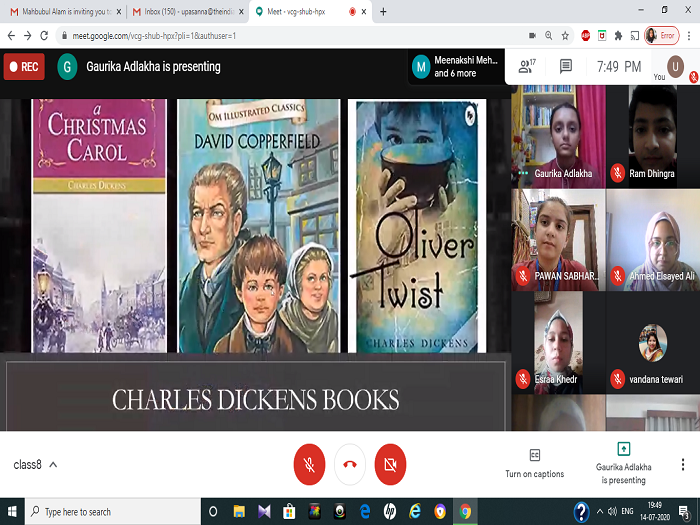Open a new browser tab
This screenshot has height=525, width=700.
pos(383,12)
